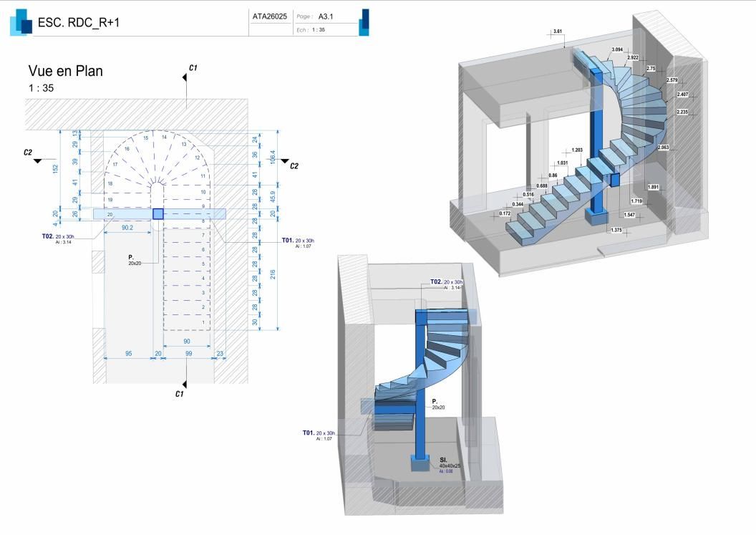The width and height of the screenshot is (756, 535).
Task: Select the Sl. 40x40x25 footing label
Action: click(450, 463)
